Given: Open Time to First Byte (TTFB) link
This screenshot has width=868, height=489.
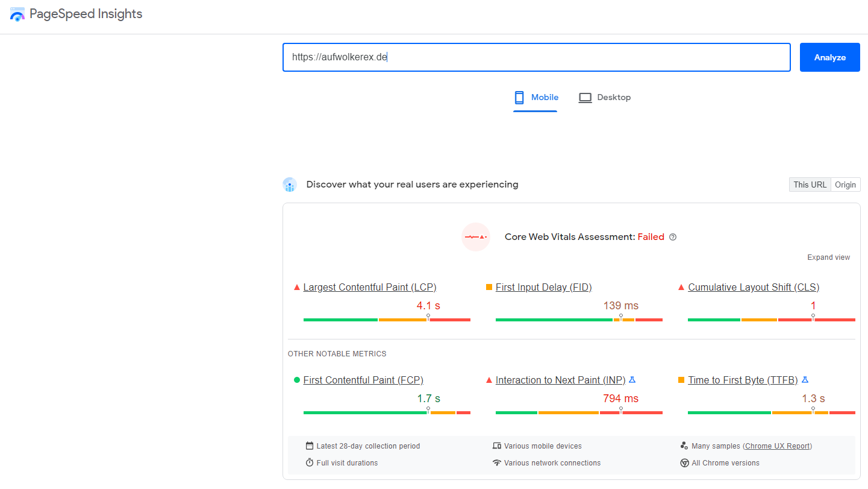Looking at the screenshot, I should [743, 380].
